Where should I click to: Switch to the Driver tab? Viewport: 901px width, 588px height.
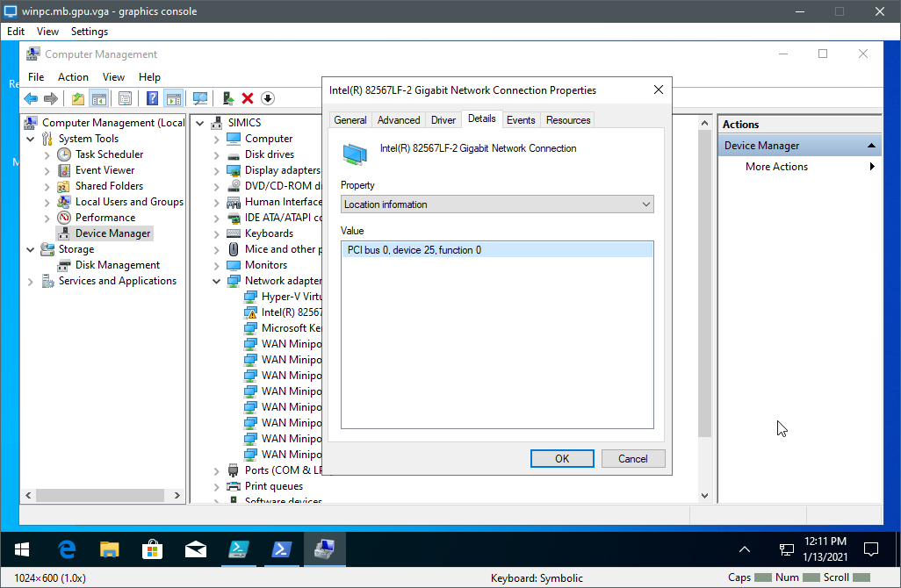[443, 119]
